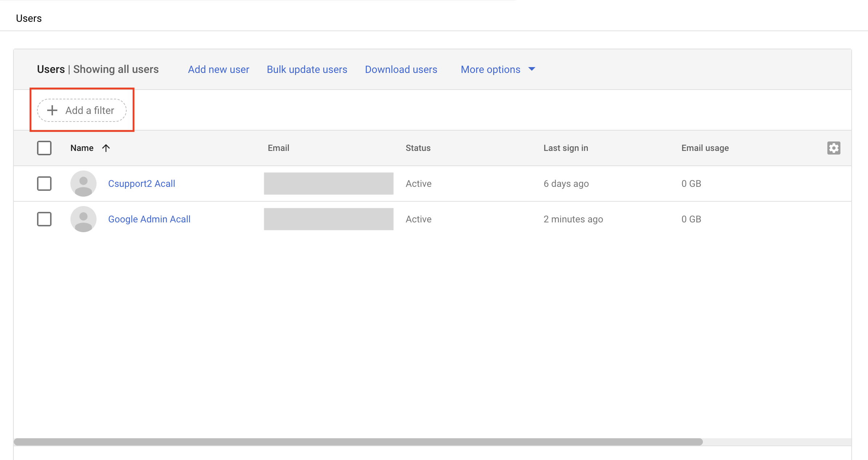Click the Email column header

click(x=278, y=148)
